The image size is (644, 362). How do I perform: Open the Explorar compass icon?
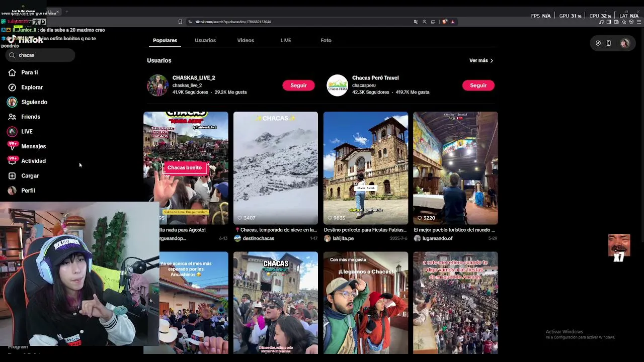(x=12, y=87)
